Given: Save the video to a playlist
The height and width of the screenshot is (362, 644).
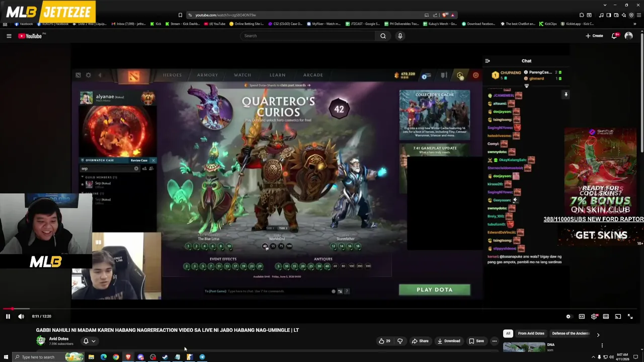Looking at the screenshot, I should [476, 341].
